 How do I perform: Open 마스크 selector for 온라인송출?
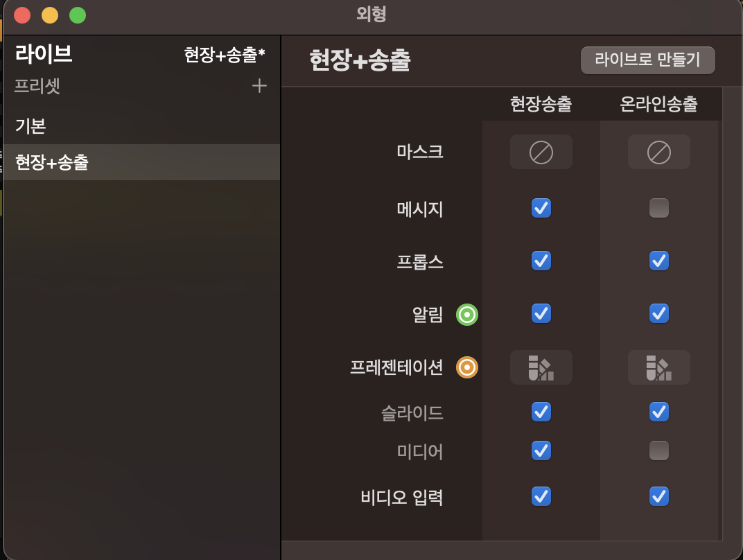[658, 152]
